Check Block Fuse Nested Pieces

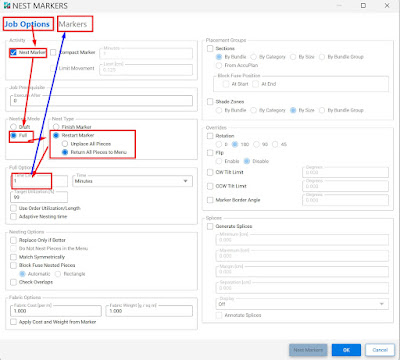coord(13,265)
